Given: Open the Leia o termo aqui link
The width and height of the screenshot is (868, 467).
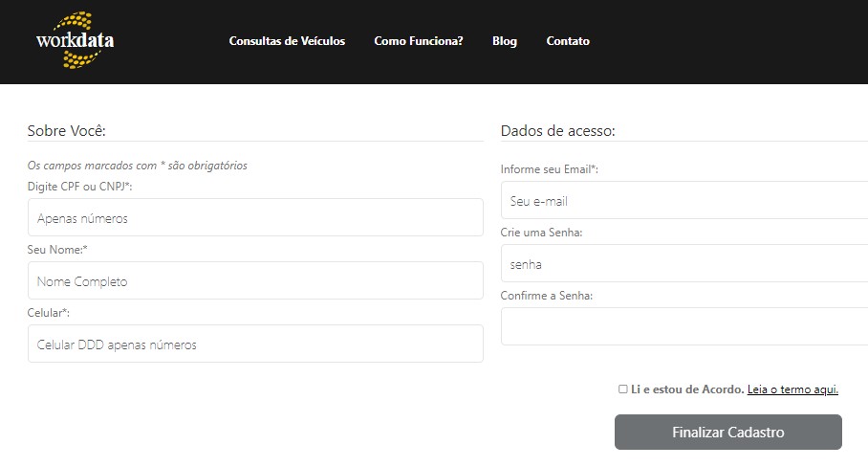Looking at the screenshot, I should point(792,389).
